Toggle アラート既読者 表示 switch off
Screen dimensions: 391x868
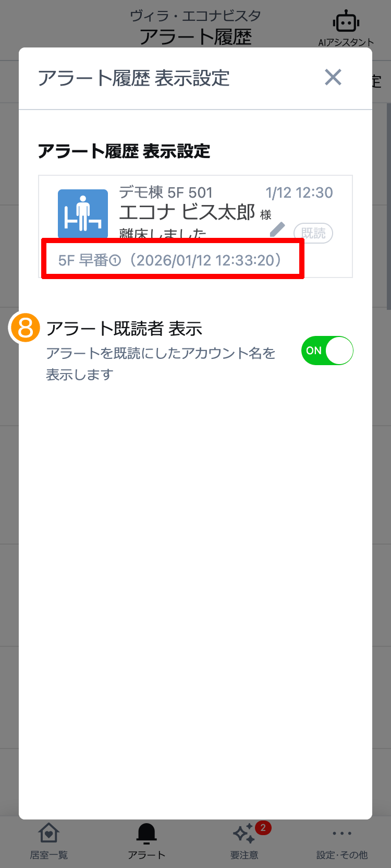coord(327,351)
